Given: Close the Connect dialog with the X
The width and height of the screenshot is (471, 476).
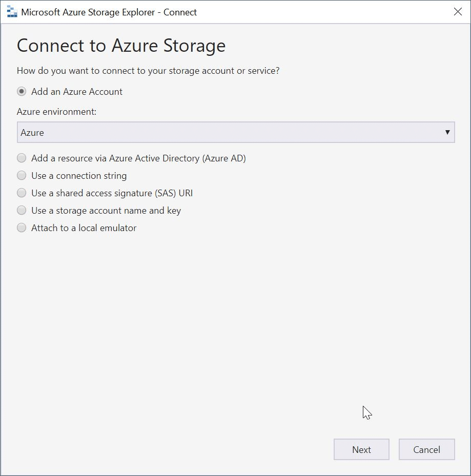Looking at the screenshot, I should pyautogui.click(x=458, y=12).
